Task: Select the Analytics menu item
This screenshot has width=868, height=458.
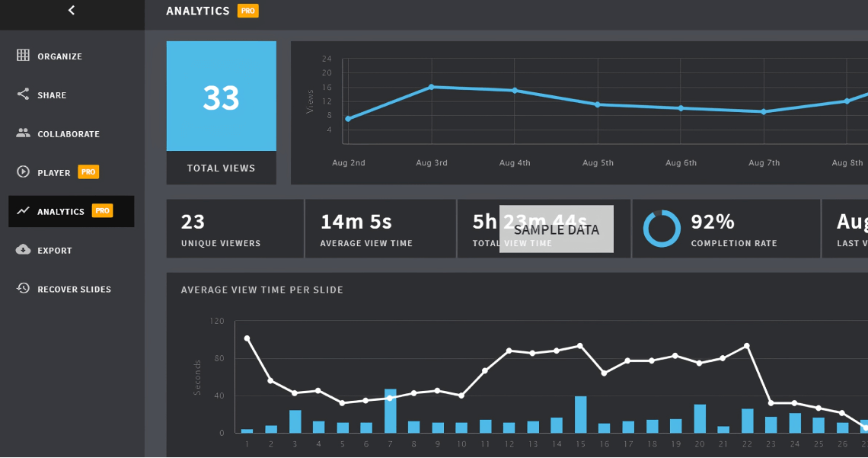Action: tap(72, 211)
